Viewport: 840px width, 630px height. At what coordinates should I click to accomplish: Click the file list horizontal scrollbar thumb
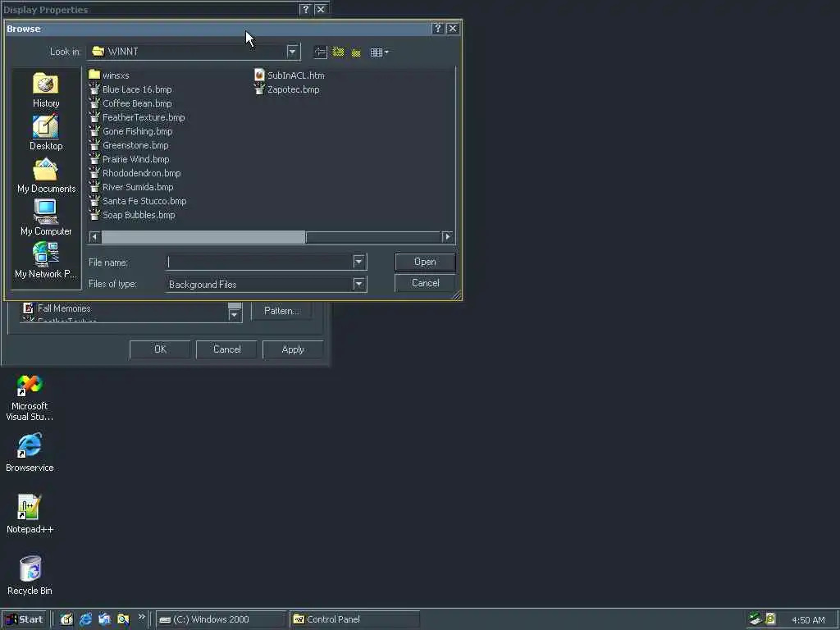point(203,237)
